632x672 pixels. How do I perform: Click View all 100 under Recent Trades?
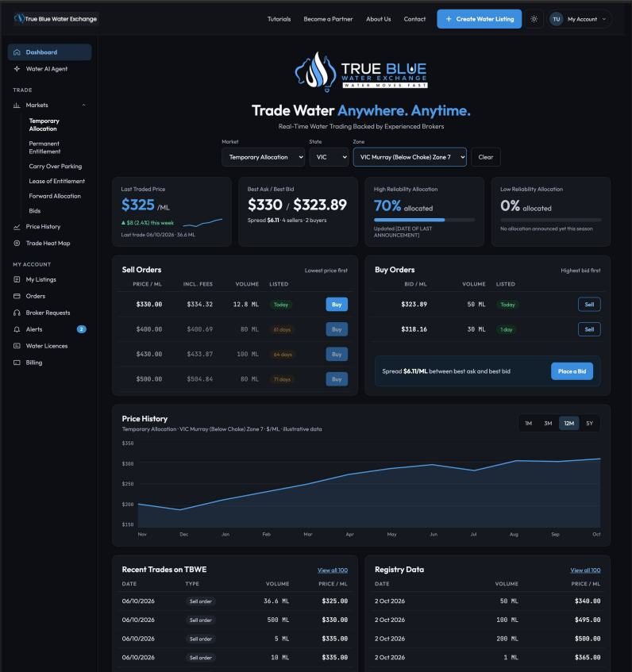(333, 570)
